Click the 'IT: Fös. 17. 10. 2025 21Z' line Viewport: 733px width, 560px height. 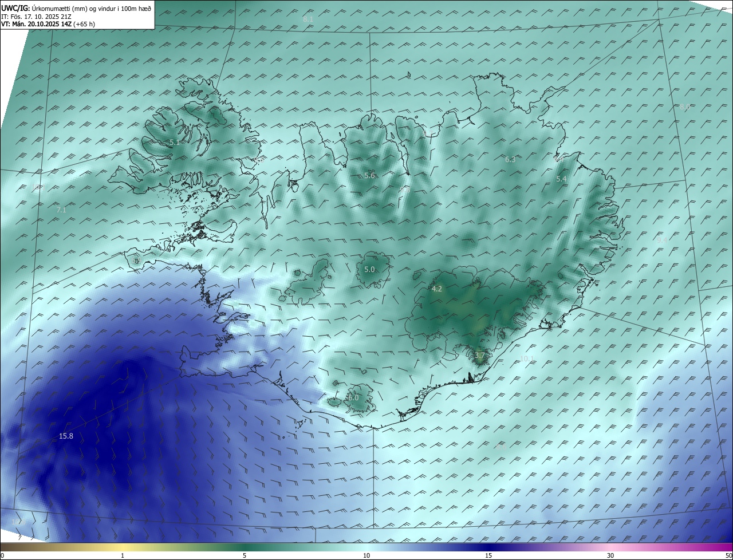pos(36,17)
